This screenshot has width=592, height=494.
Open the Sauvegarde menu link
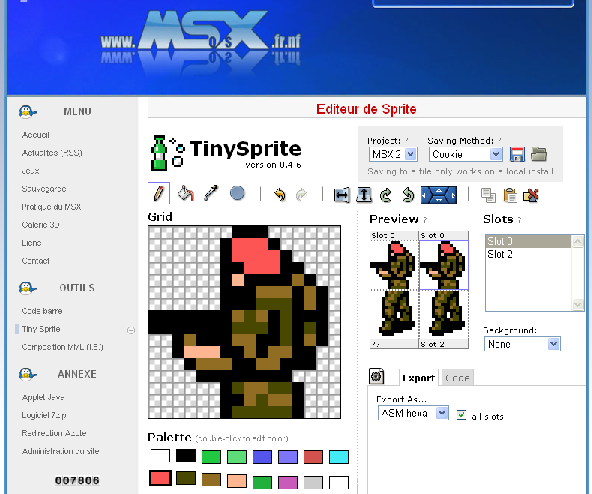(43, 189)
